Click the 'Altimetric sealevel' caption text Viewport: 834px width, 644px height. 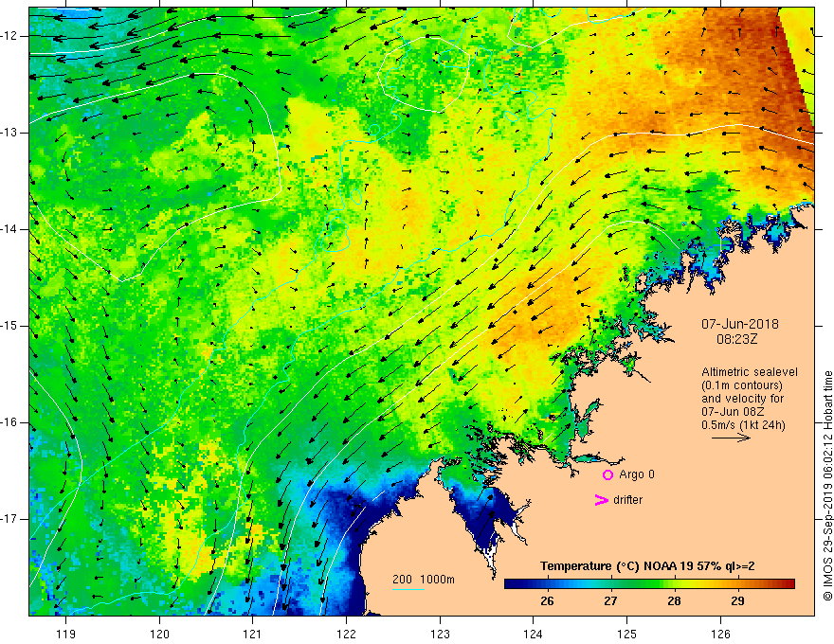click(x=750, y=372)
